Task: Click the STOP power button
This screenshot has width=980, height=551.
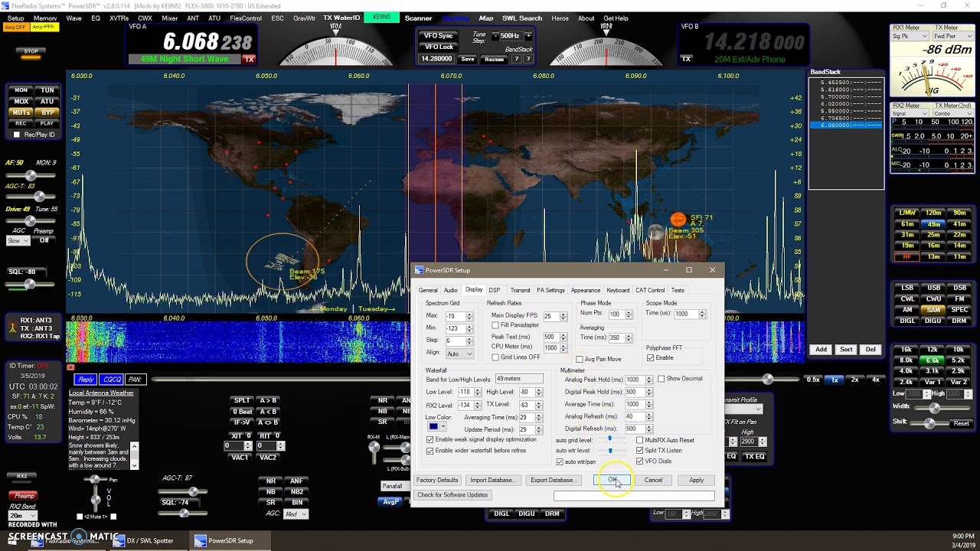Action: [x=31, y=54]
